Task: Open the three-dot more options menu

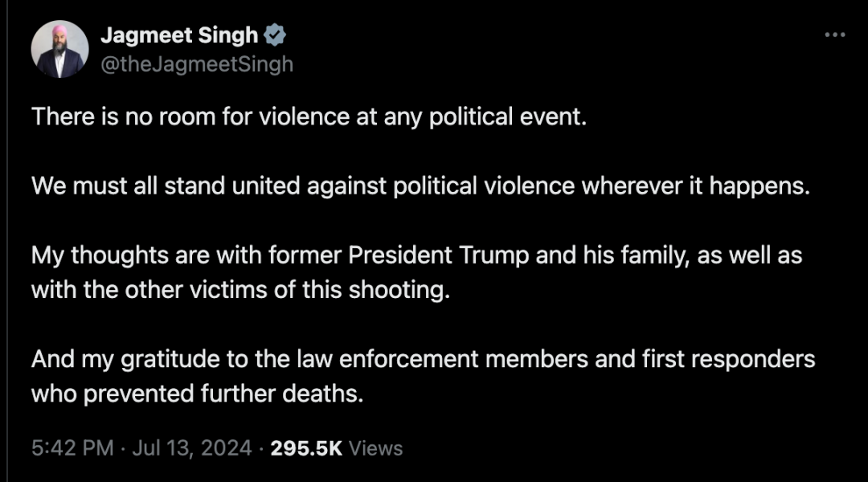Action: click(835, 35)
